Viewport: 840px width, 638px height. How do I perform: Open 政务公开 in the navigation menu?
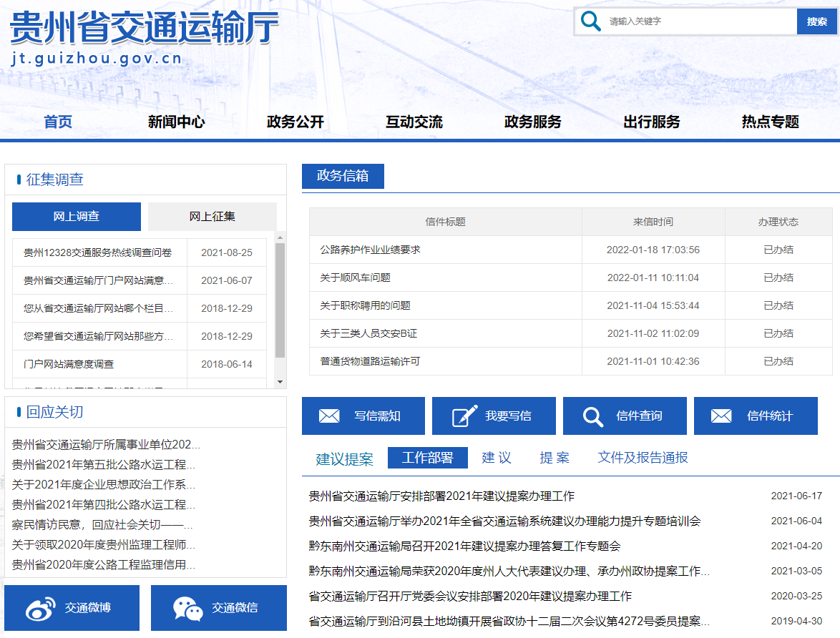(296, 122)
